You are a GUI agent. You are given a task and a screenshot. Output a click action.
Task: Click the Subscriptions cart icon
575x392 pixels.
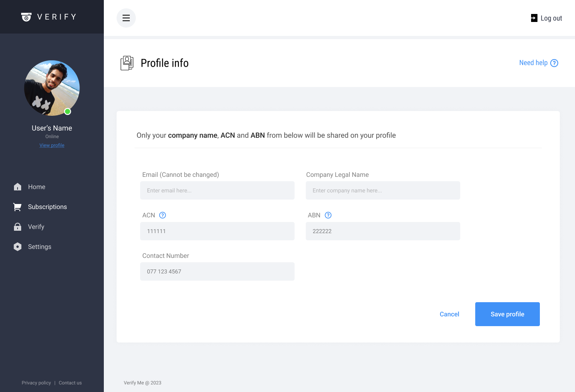pyautogui.click(x=17, y=207)
